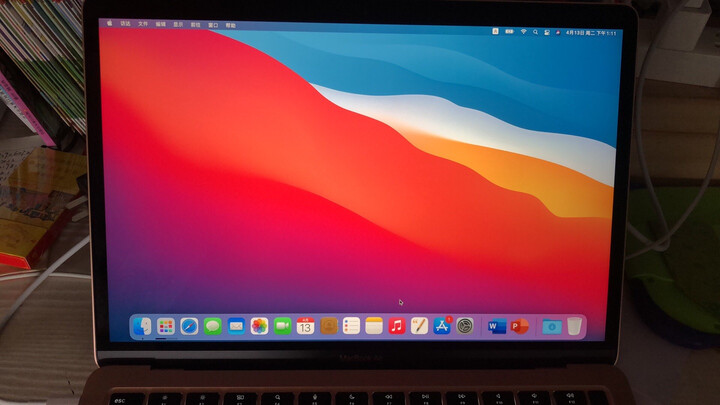
Task: Launch Microsoft Word from the Dock
Action: click(497, 326)
